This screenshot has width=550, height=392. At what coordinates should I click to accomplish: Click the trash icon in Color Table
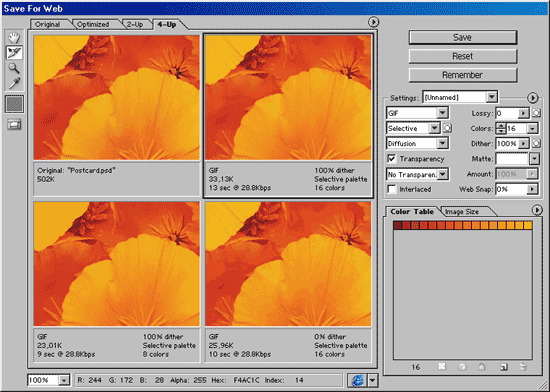point(523,367)
